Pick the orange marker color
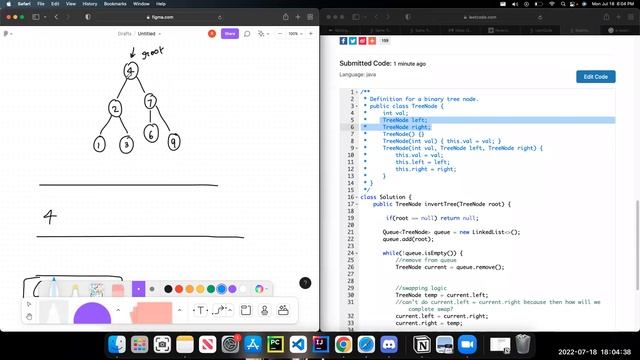 coord(189,289)
